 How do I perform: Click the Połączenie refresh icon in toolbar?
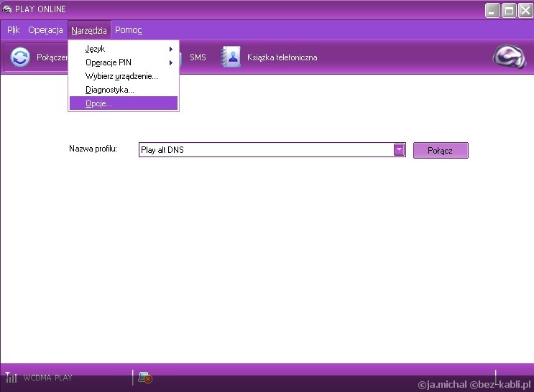(x=20, y=57)
